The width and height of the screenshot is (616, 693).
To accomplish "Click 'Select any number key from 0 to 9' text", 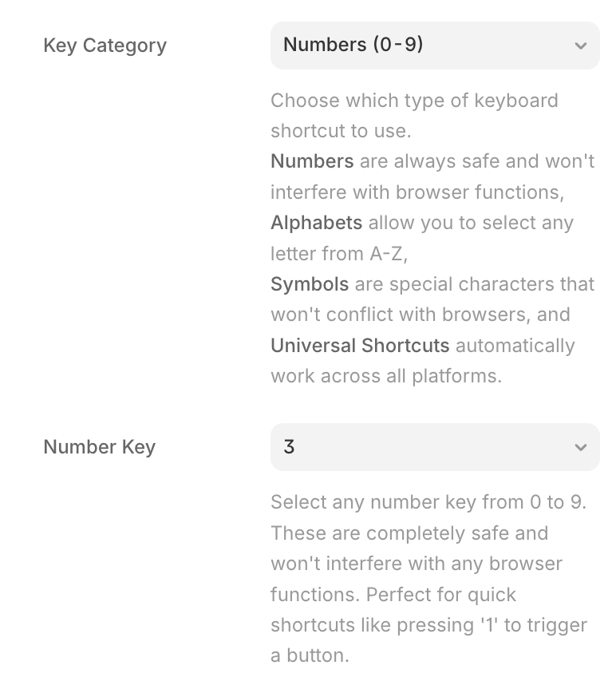I will click(428, 502).
